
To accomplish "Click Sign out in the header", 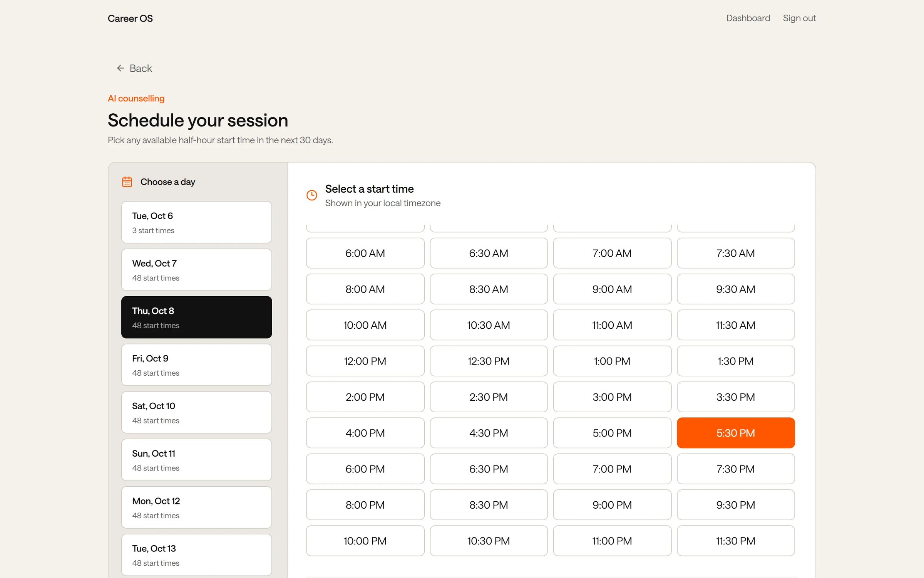I will (799, 18).
